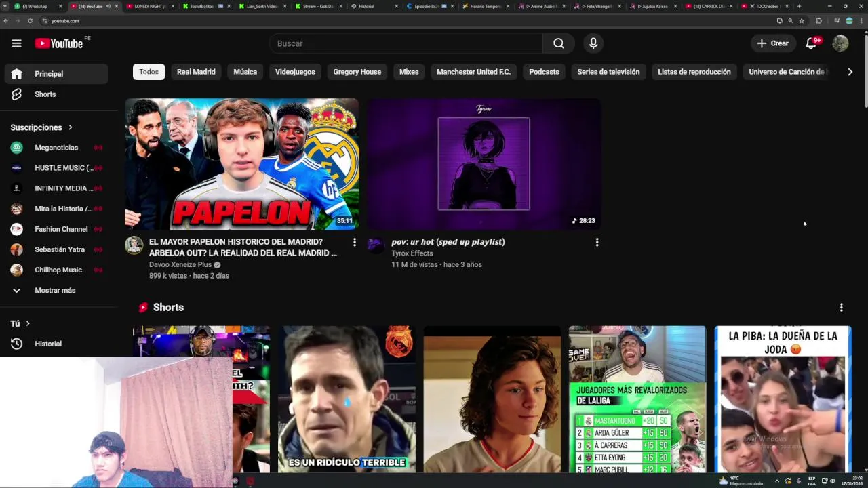Image resolution: width=868 pixels, height=488 pixels.
Task: Show hidden system tray icons
Action: click(777, 481)
